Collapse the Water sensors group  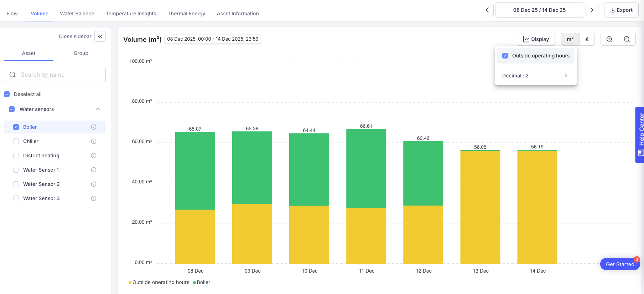pyautogui.click(x=98, y=109)
